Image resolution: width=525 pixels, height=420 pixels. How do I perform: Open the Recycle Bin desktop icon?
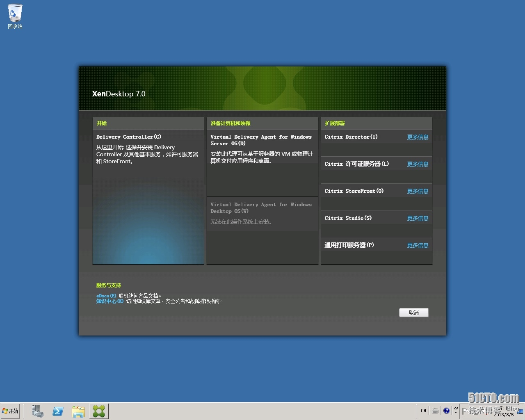pyautogui.click(x=15, y=16)
